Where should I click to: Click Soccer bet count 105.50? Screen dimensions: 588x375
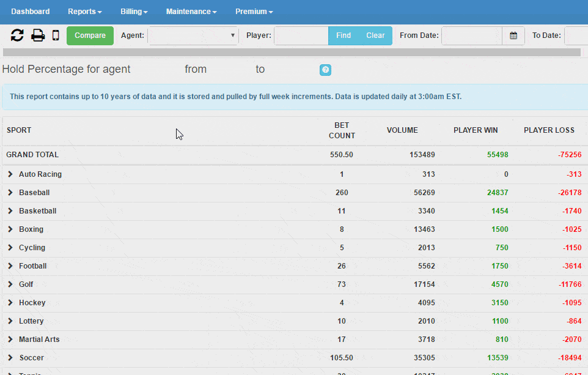pos(342,358)
